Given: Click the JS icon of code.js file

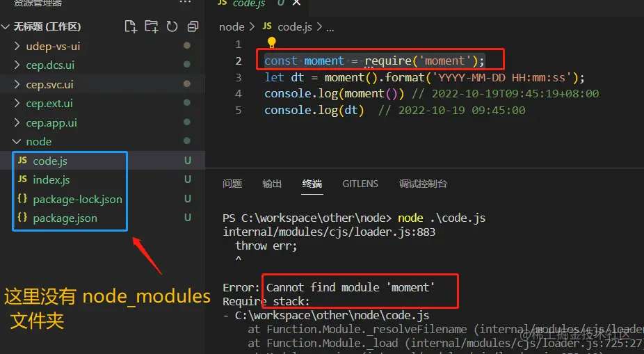Looking at the screenshot, I should coord(22,161).
